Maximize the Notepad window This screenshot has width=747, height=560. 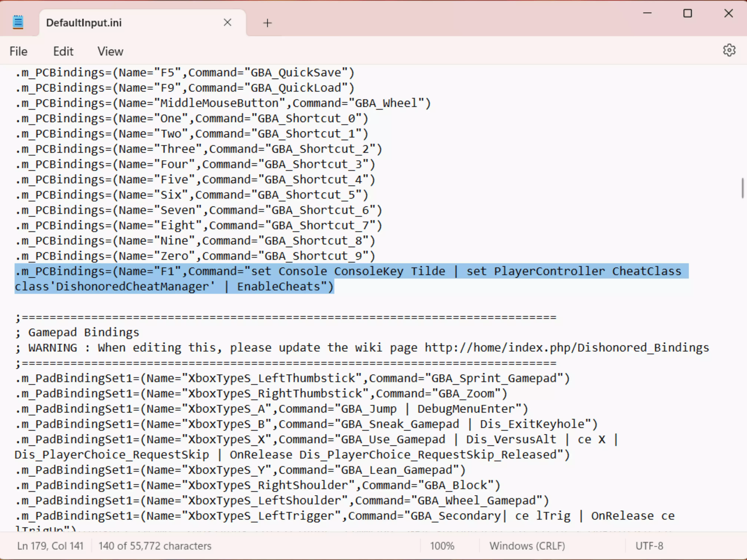pyautogui.click(x=688, y=13)
